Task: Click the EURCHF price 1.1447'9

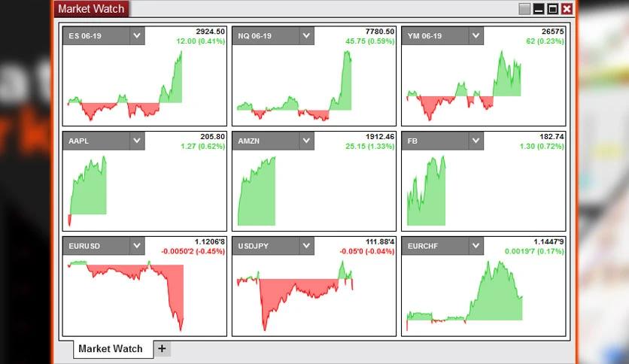Action: tap(548, 241)
